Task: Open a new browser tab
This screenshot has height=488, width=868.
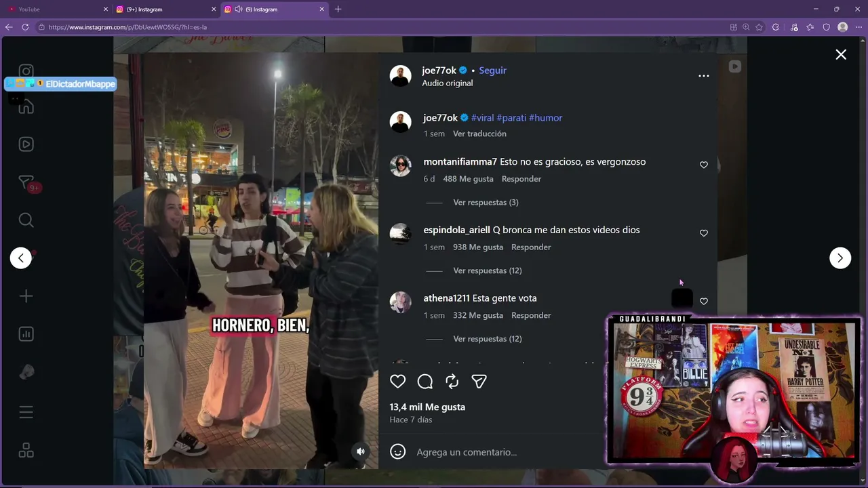Action: [338, 9]
